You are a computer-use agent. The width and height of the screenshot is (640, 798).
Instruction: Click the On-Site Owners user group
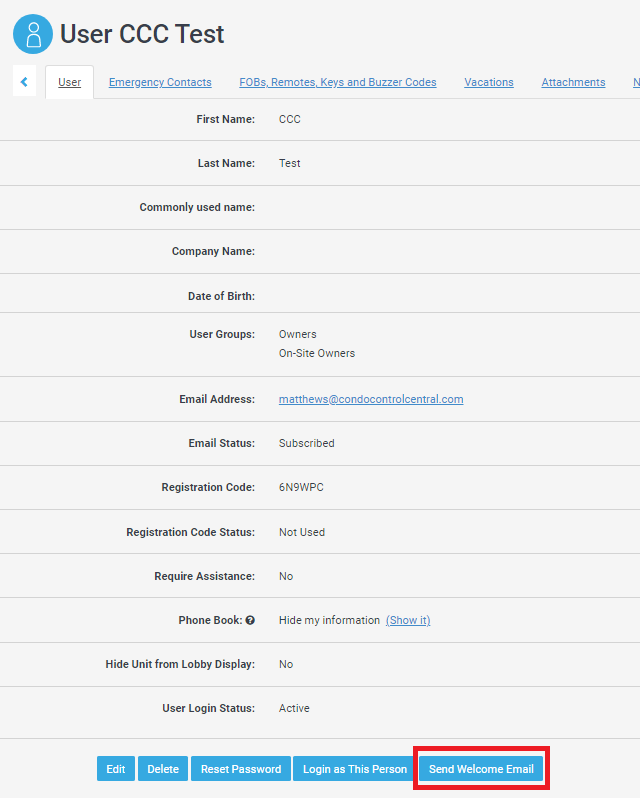click(316, 353)
